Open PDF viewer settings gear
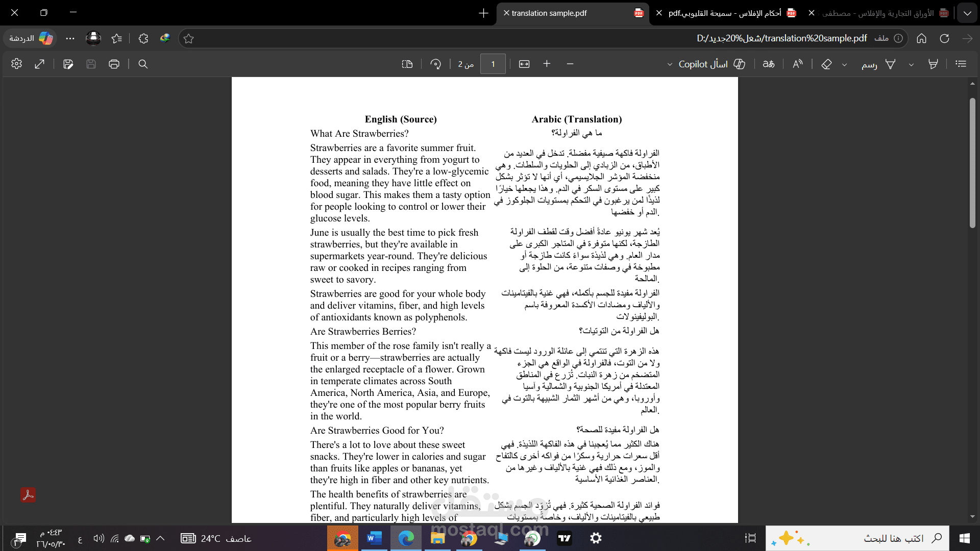This screenshot has width=980, height=551. coord(17,64)
